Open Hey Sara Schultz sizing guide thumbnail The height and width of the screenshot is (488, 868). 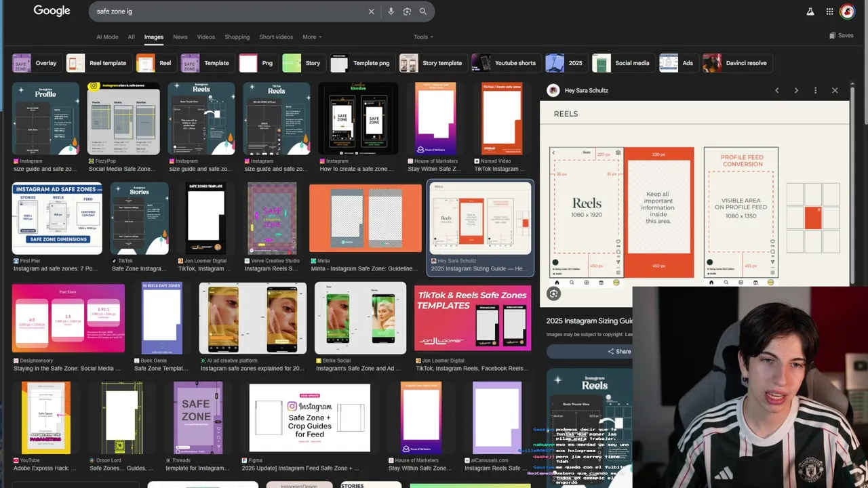[x=480, y=218]
